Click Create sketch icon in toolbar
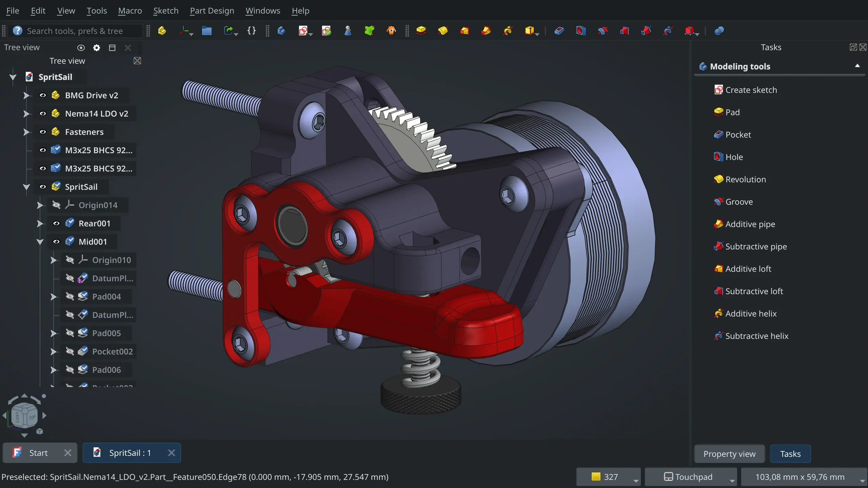The width and height of the screenshot is (868, 488). pos(303,31)
